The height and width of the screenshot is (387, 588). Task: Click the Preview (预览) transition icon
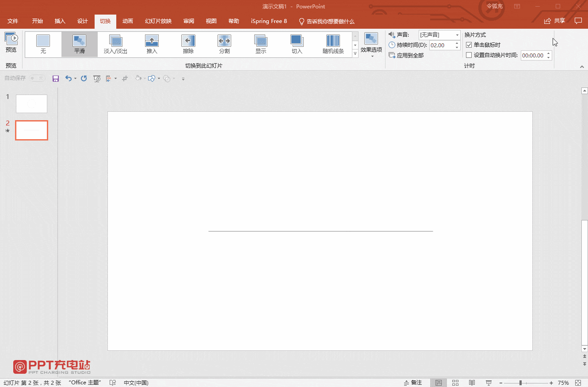pos(11,43)
